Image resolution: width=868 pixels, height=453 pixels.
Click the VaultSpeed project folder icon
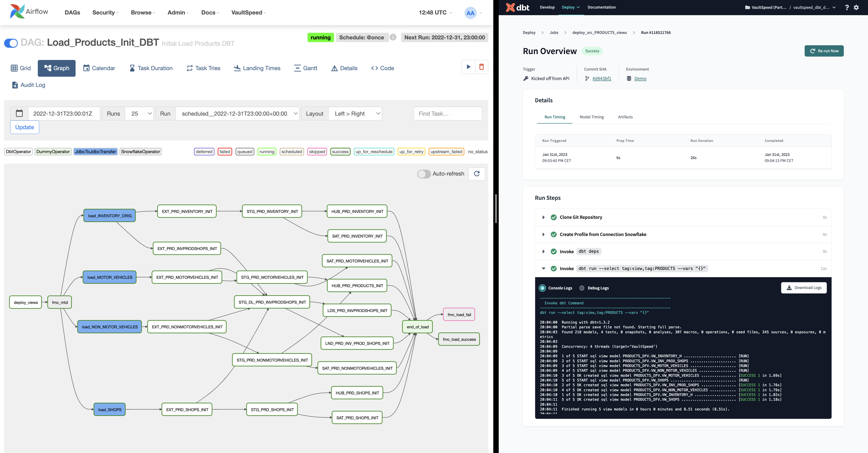tap(747, 7)
